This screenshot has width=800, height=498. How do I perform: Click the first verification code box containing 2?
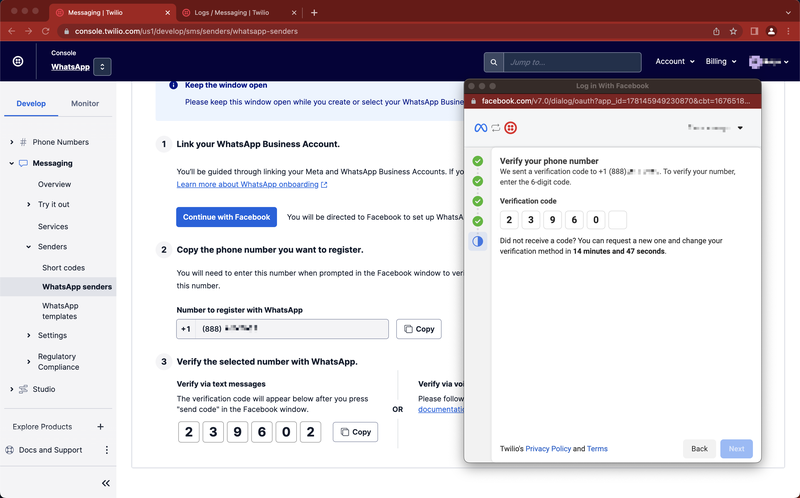click(509, 220)
